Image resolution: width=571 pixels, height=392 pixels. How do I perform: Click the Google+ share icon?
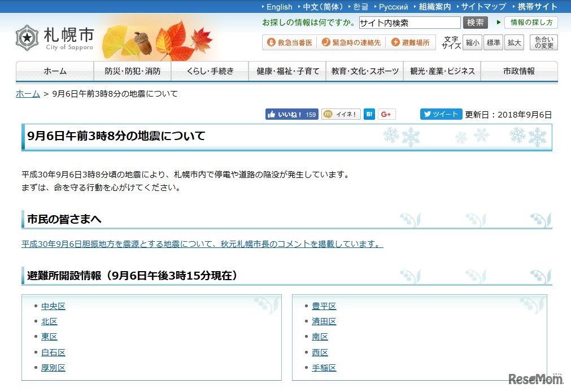point(386,114)
